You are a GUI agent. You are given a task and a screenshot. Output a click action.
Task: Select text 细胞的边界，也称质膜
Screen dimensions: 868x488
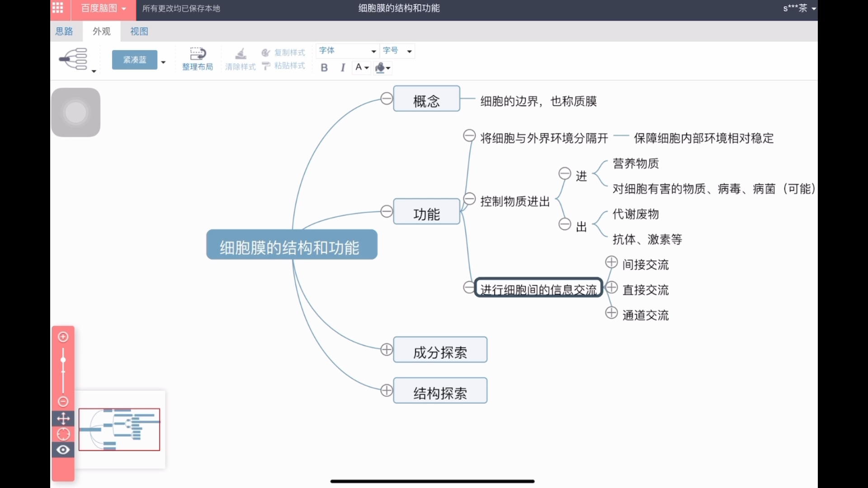[x=538, y=101]
